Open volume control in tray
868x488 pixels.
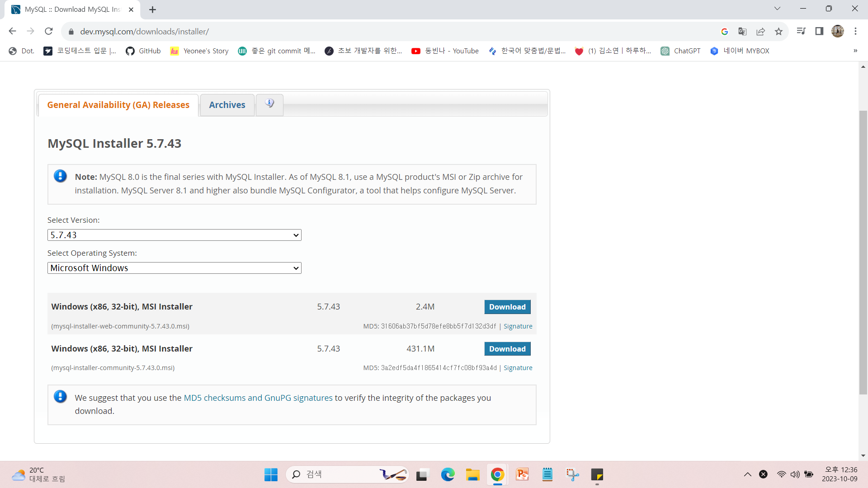pyautogui.click(x=795, y=474)
